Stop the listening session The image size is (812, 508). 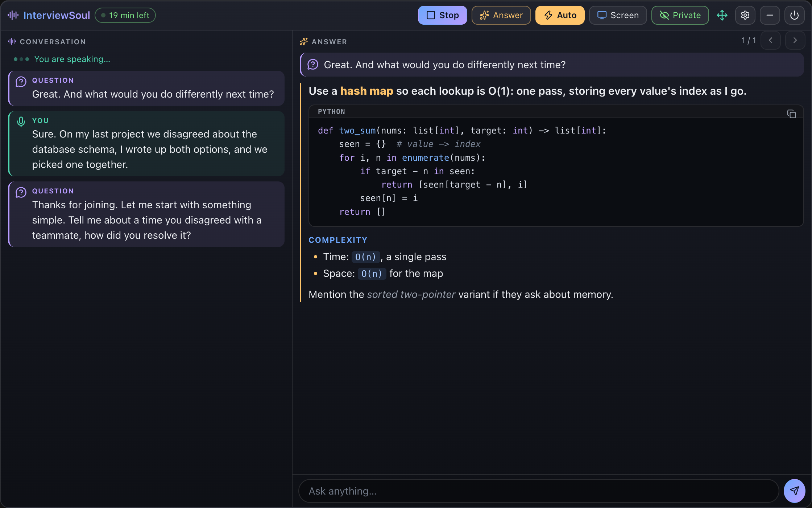click(442, 15)
